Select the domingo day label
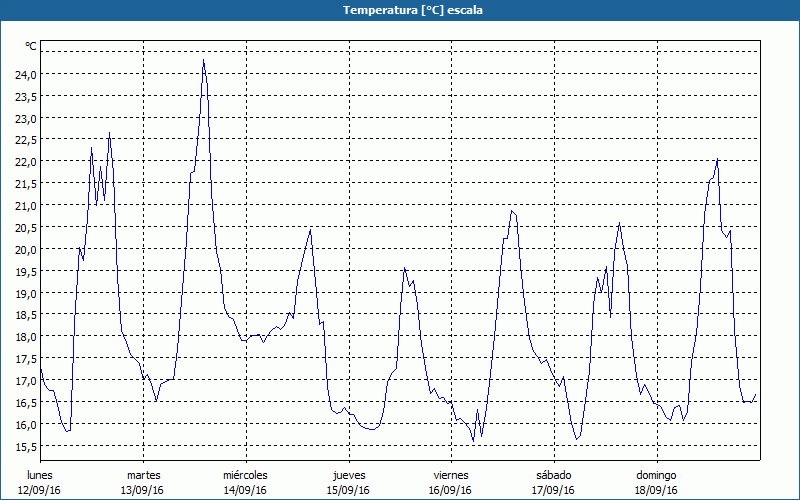 657,475
